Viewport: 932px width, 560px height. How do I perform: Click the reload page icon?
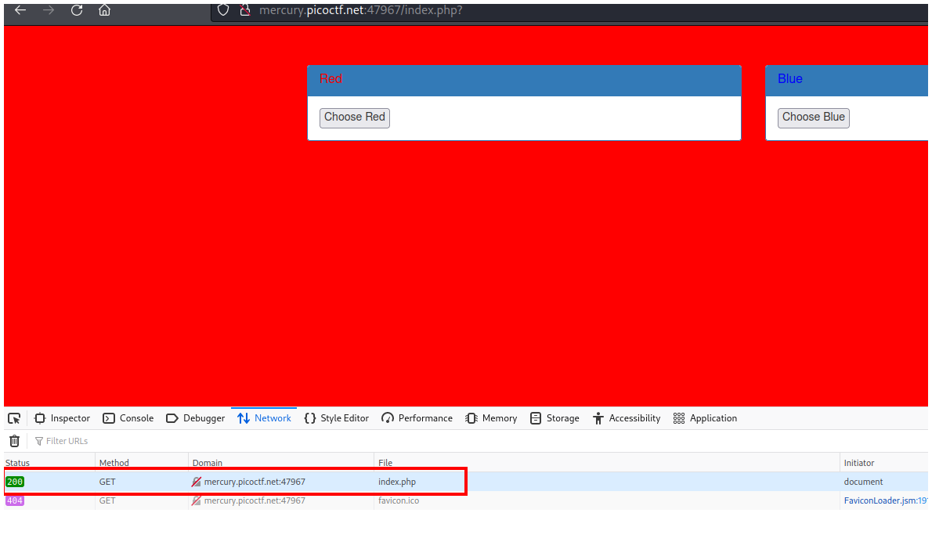coord(77,10)
